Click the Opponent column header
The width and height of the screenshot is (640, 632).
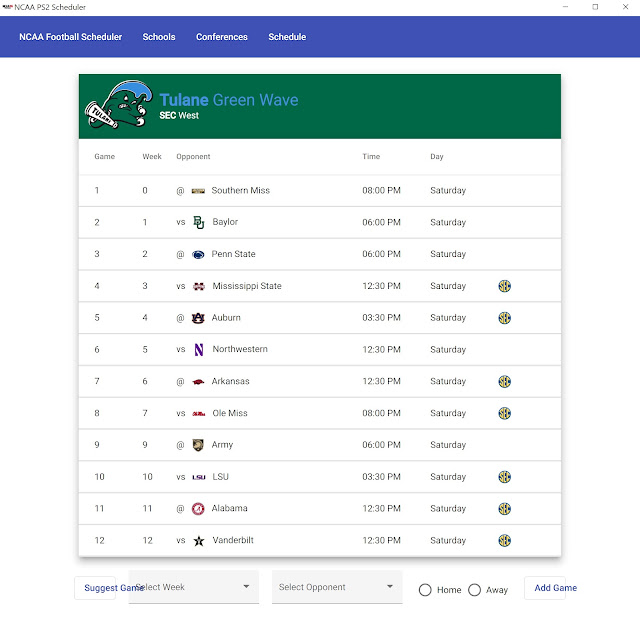[x=193, y=157]
